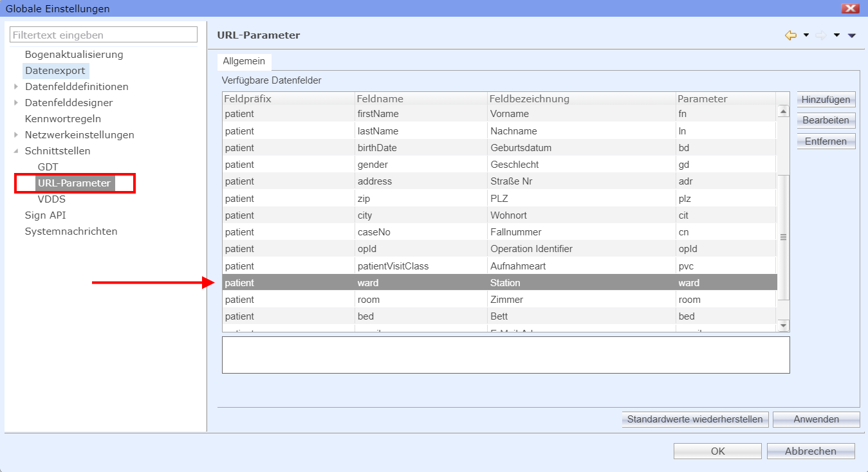The height and width of the screenshot is (472, 868).
Task: Expand the Datenfelddesigner tree node
Action: pyautogui.click(x=16, y=102)
